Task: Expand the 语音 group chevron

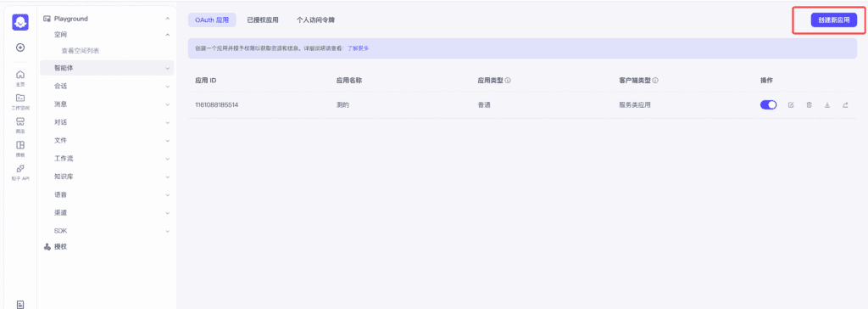Action: 168,195
